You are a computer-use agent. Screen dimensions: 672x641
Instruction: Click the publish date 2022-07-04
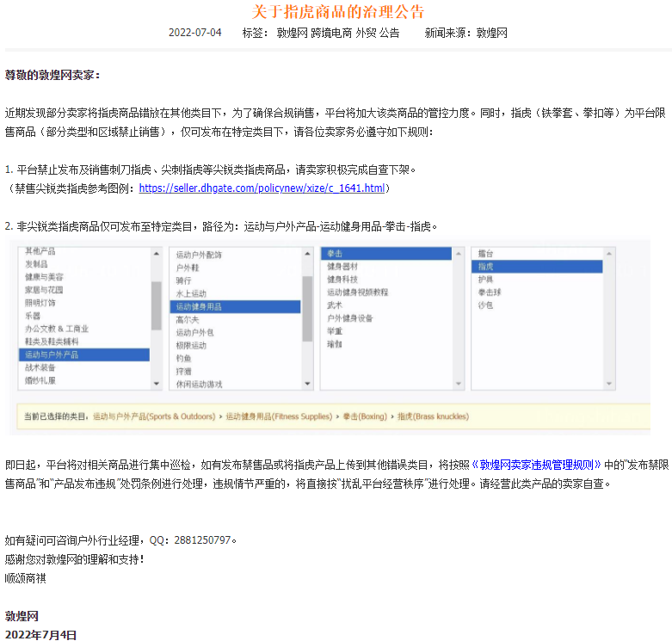pyautogui.click(x=195, y=33)
